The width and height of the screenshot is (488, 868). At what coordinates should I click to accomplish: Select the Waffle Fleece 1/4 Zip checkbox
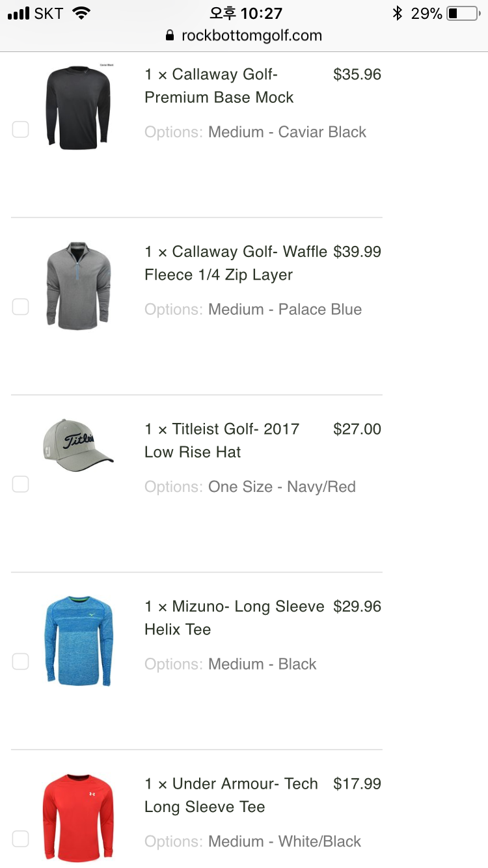[21, 306]
